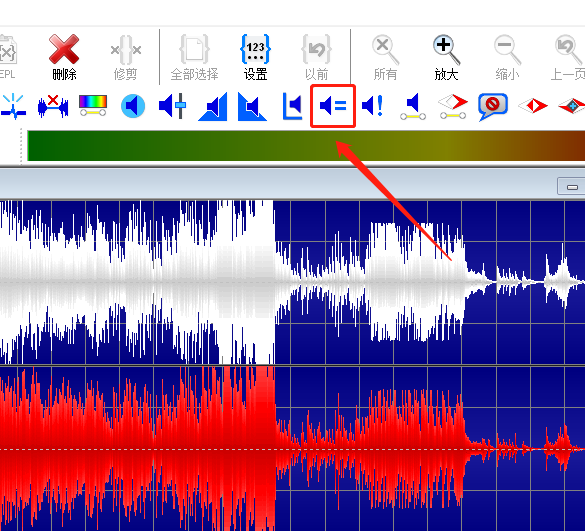
Task: Apply the fade-in ramp speaker icon
Action: [x=213, y=107]
